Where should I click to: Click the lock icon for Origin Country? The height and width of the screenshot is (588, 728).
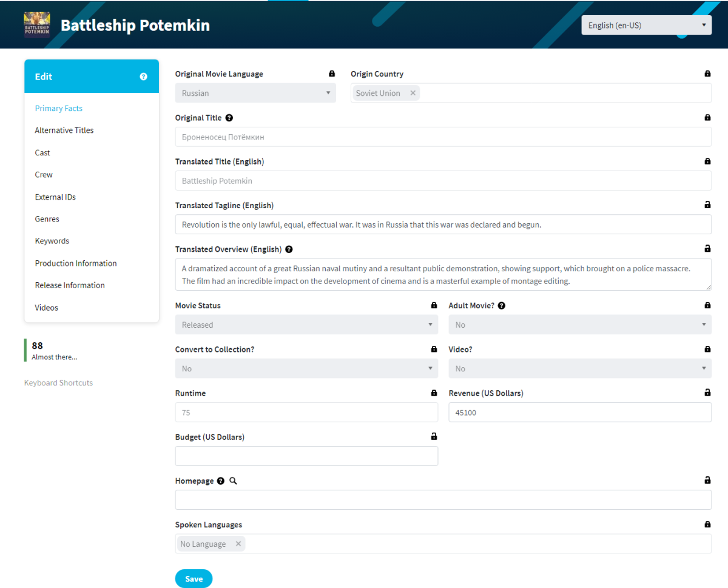707,74
